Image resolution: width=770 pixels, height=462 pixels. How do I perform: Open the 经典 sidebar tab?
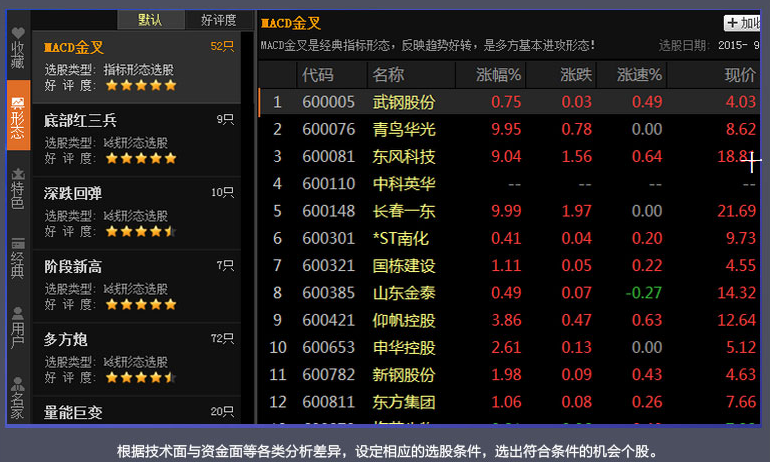18,259
